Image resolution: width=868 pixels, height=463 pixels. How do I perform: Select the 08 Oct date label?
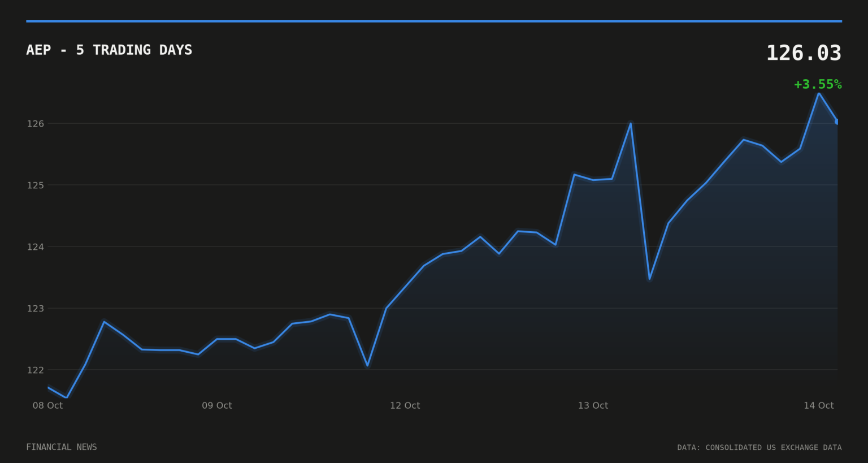coord(47,405)
